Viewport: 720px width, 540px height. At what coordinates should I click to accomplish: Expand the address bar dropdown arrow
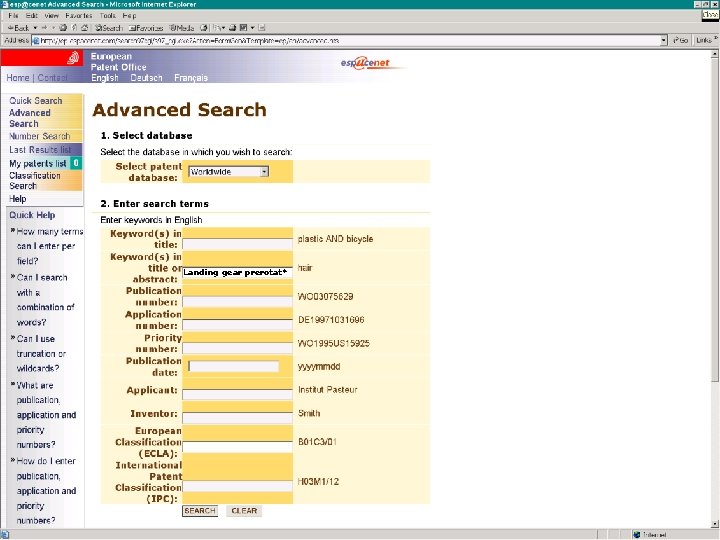pos(664,40)
